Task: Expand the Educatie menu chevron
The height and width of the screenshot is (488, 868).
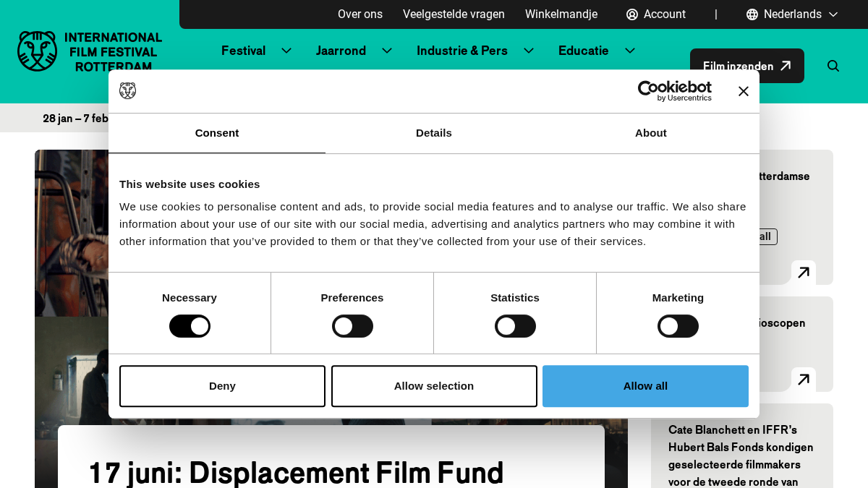Action: 630,51
